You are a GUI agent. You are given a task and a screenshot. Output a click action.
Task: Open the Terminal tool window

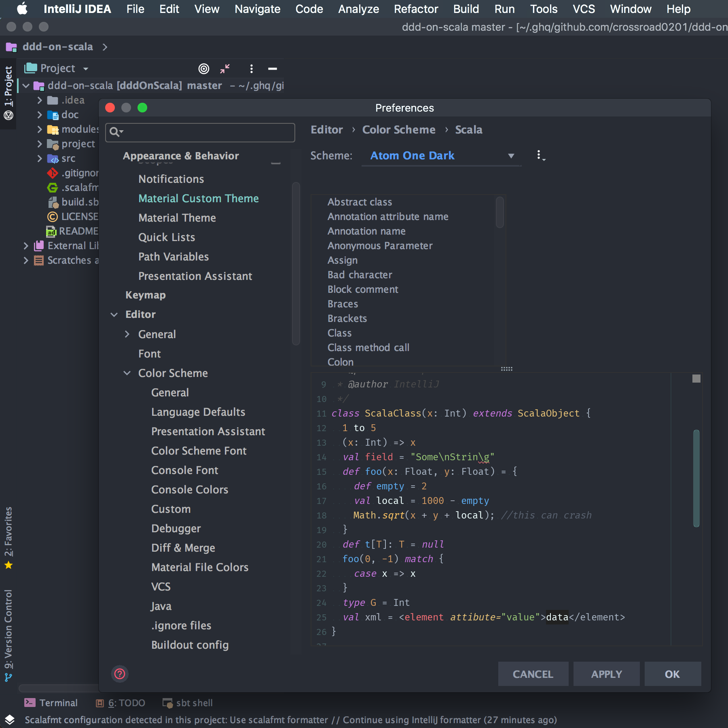coord(51,703)
